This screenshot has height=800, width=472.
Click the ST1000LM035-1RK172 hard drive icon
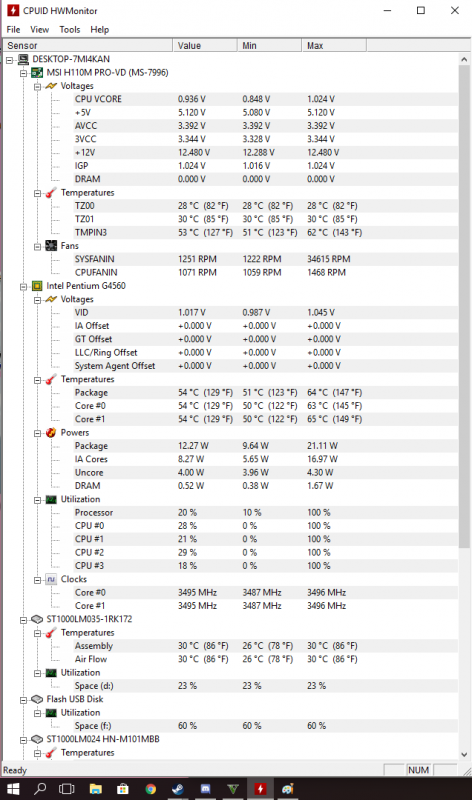click(37, 619)
